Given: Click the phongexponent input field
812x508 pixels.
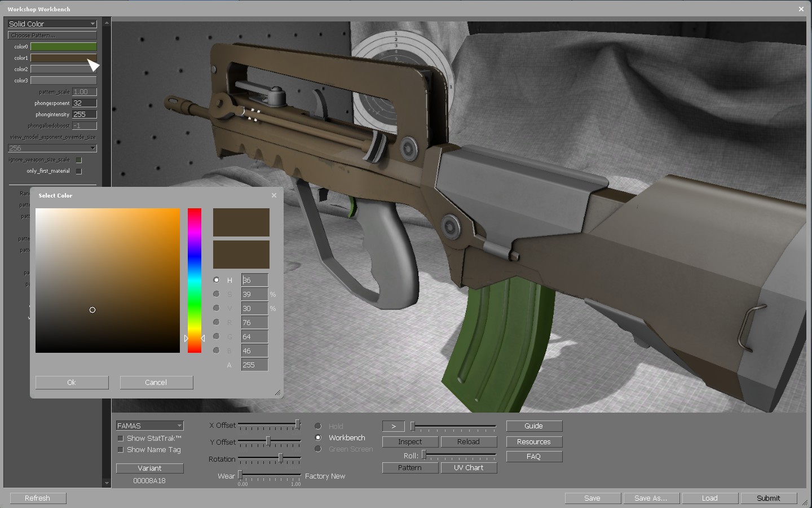Looking at the screenshot, I should pos(85,103).
